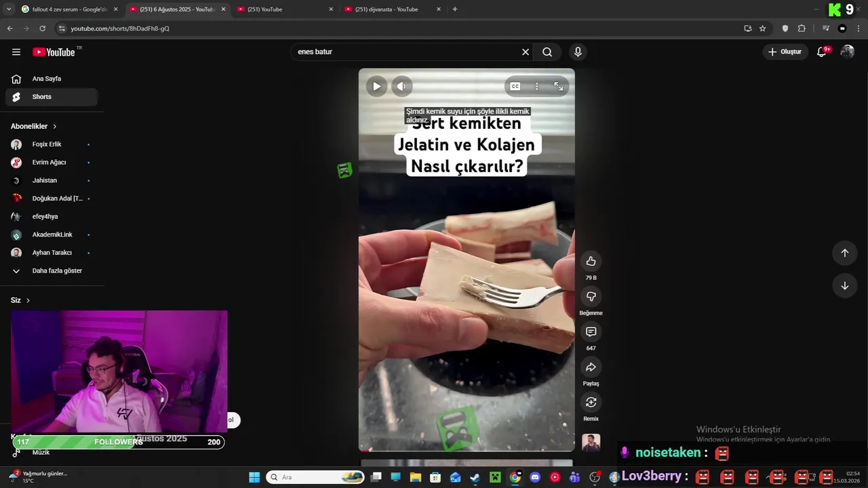Open a new browser tab

click(455, 9)
